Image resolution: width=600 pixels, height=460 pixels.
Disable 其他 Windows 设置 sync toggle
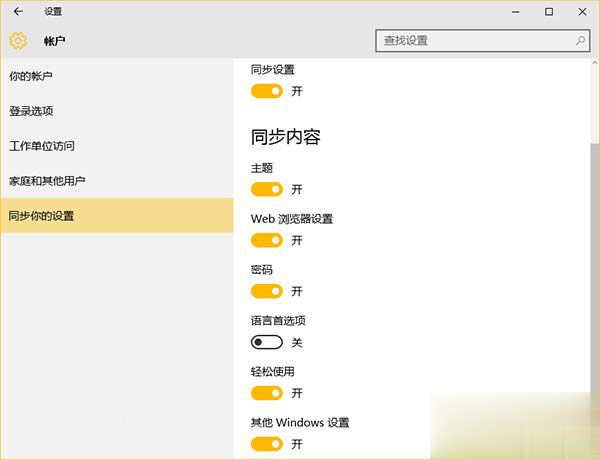[267, 444]
